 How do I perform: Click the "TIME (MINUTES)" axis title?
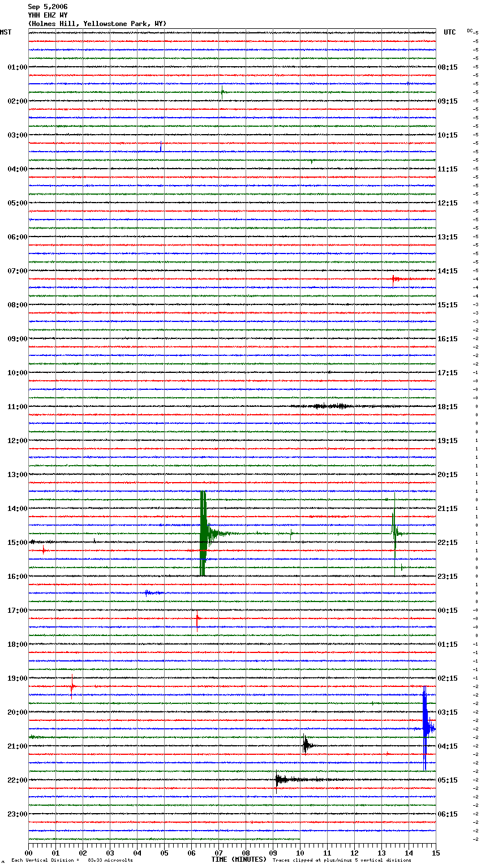point(239,860)
